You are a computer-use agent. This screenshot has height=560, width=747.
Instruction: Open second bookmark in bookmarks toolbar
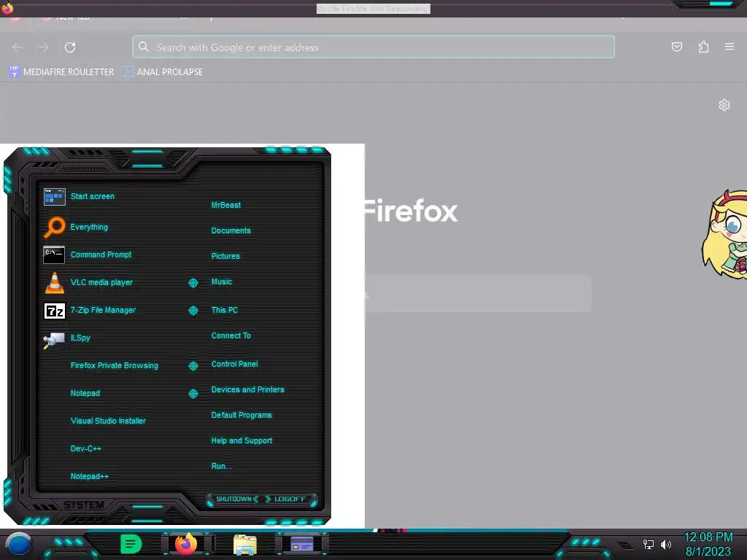coord(163,72)
